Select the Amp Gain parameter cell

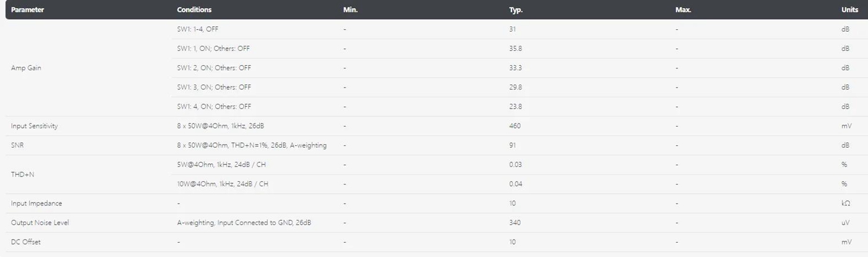point(26,68)
